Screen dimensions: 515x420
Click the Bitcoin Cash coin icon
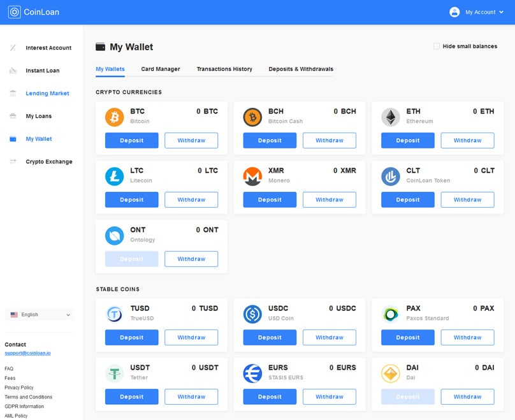(252, 117)
